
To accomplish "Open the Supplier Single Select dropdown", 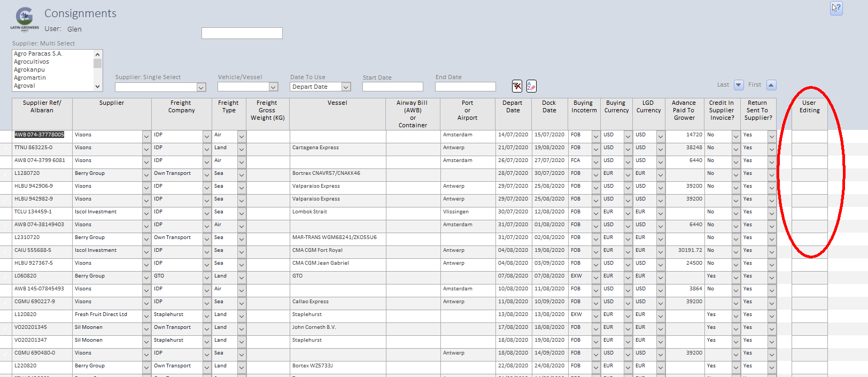I will click(201, 87).
